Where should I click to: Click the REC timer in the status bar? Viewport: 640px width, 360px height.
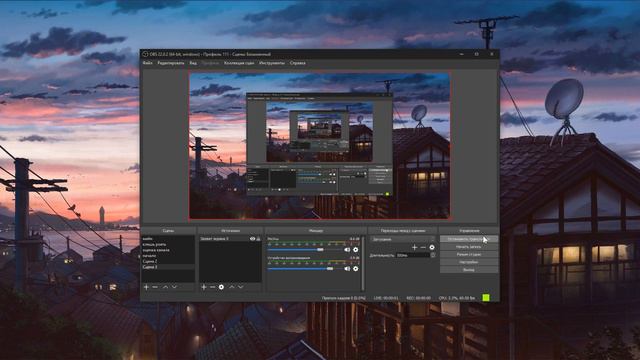418,298
